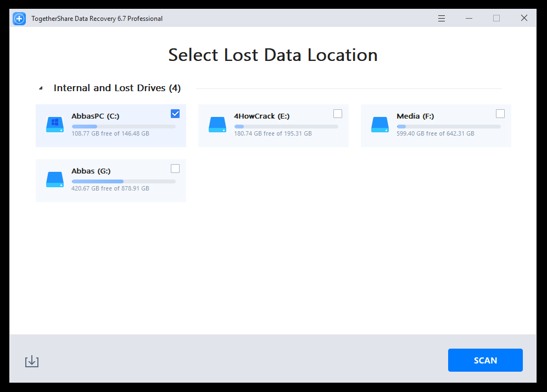The width and height of the screenshot is (547, 392).
Task: Click the 4HowCrack (E:) drive icon
Action: click(x=217, y=125)
